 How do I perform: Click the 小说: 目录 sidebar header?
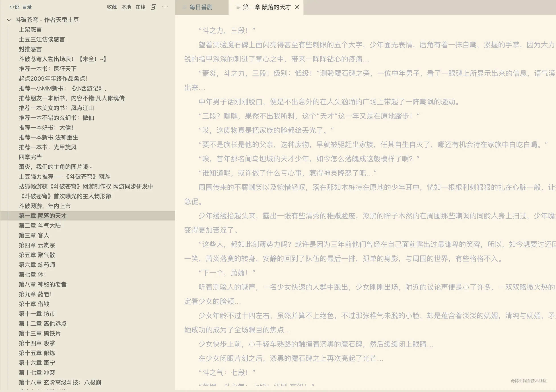[x=20, y=7]
